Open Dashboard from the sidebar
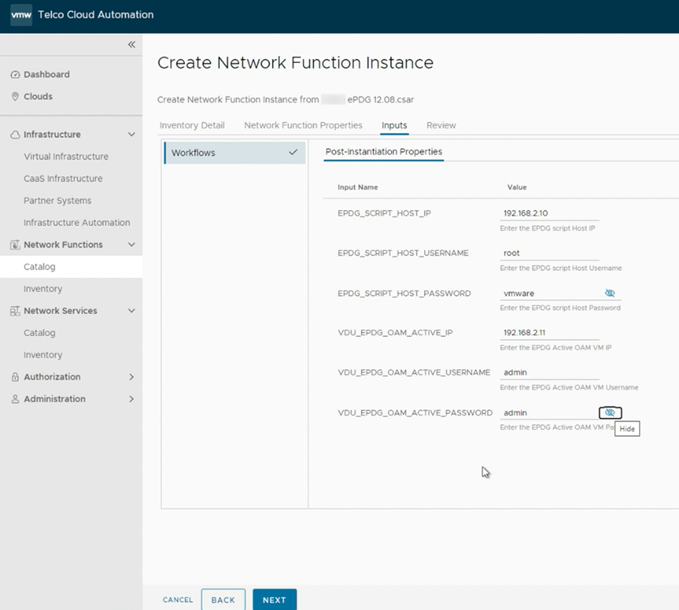Viewport: 679px width, 610px height. [x=46, y=75]
